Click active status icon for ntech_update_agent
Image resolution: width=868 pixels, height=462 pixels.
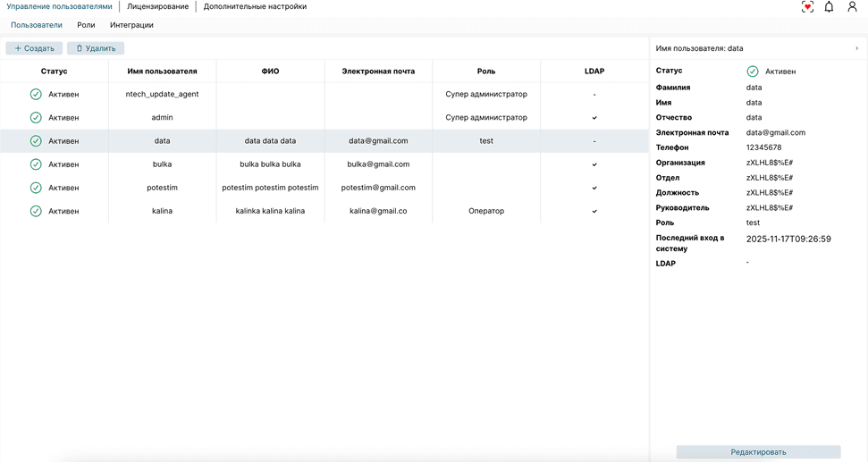36,95
